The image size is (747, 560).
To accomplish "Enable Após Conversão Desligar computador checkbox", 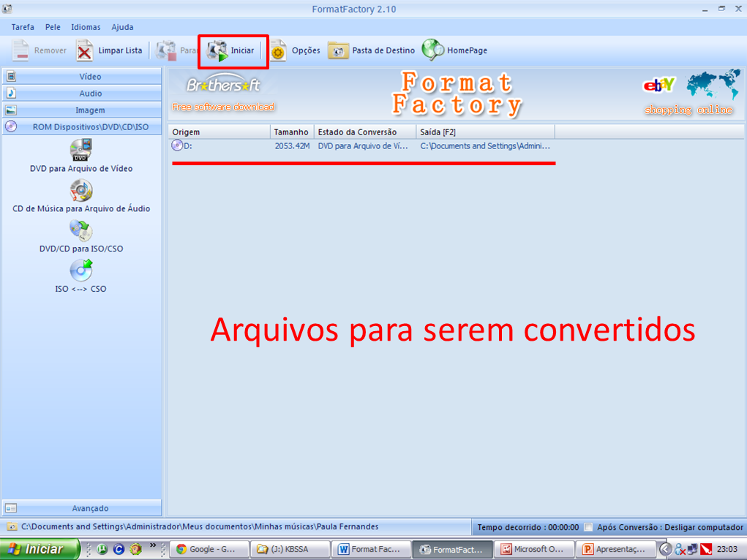I will pos(589,526).
